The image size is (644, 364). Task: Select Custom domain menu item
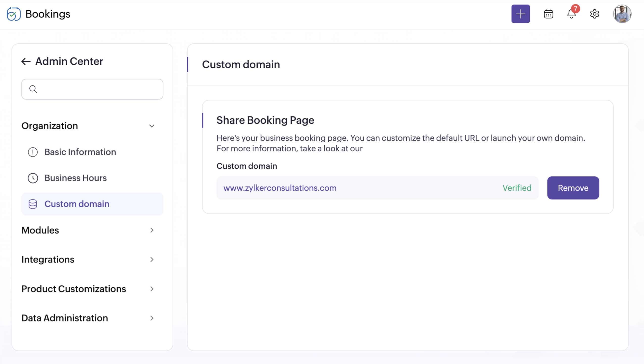77,204
